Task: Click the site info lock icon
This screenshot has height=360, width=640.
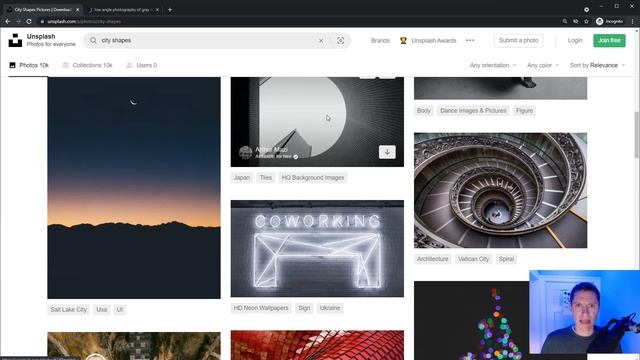Action: tap(42, 21)
